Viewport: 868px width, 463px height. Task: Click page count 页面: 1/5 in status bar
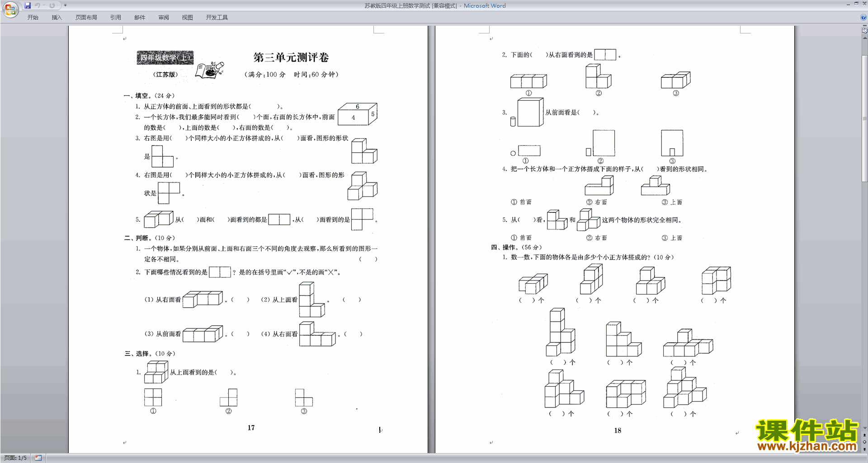tap(15, 458)
